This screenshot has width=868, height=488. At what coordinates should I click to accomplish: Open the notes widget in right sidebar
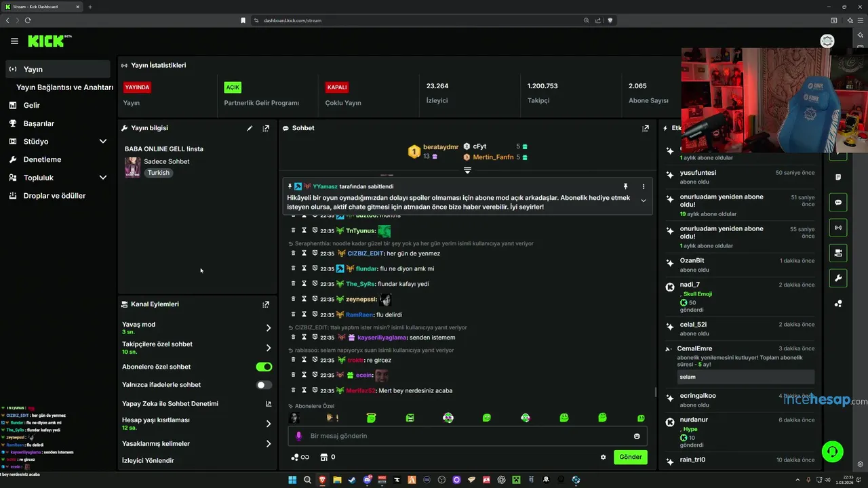tap(838, 178)
